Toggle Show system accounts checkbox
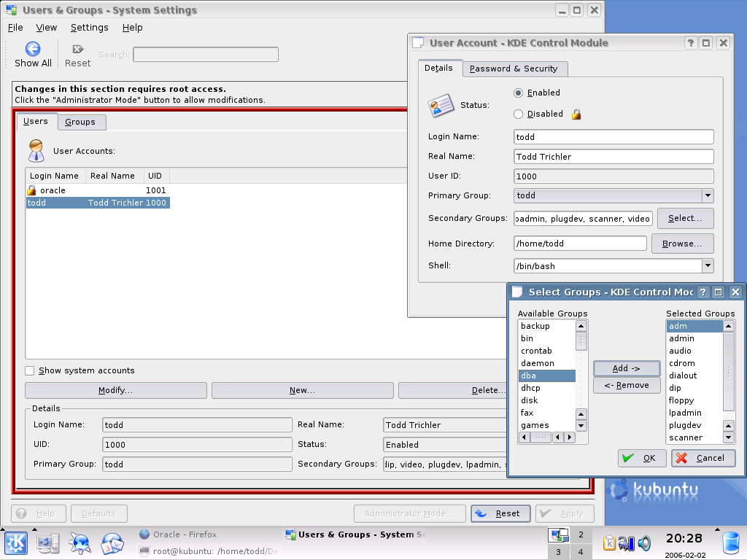Screen dimensions: 747x560 pos(29,370)
